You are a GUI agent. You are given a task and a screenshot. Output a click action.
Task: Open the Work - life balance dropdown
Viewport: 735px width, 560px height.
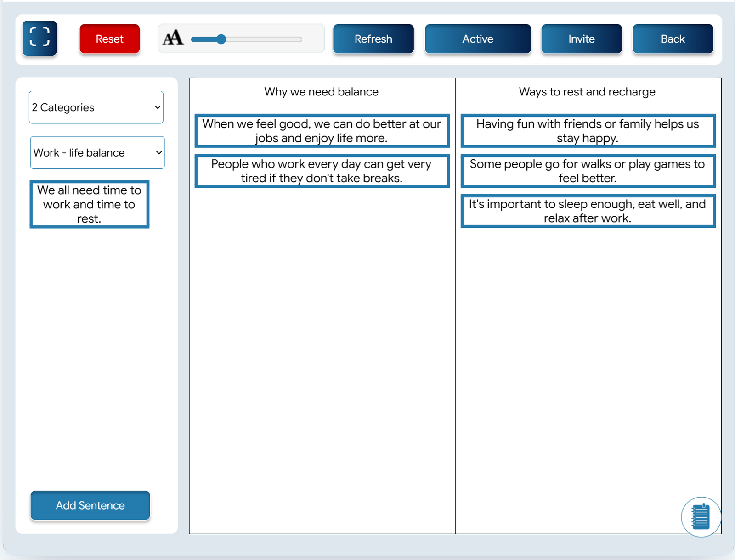(97, 152)
